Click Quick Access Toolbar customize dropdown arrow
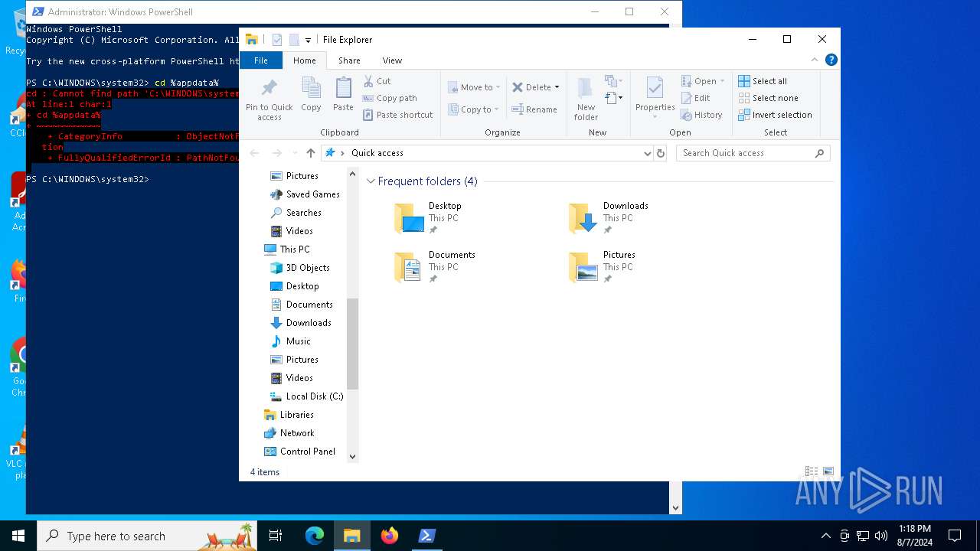The image size is (980, 551). (308, 40)
